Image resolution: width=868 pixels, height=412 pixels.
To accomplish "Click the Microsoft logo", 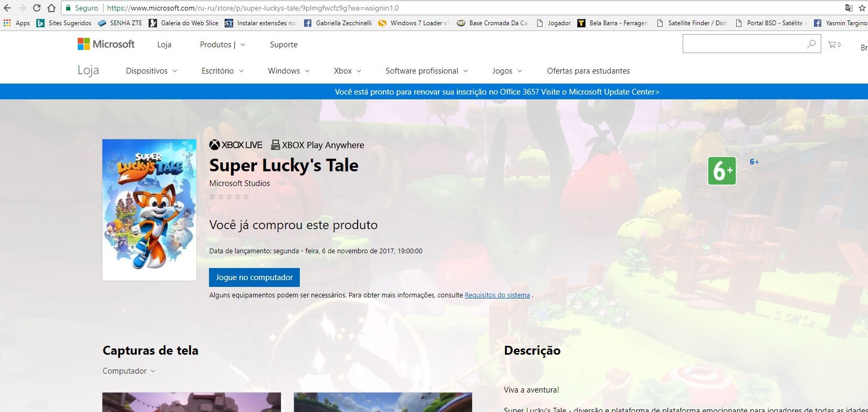I will point(106,44).
